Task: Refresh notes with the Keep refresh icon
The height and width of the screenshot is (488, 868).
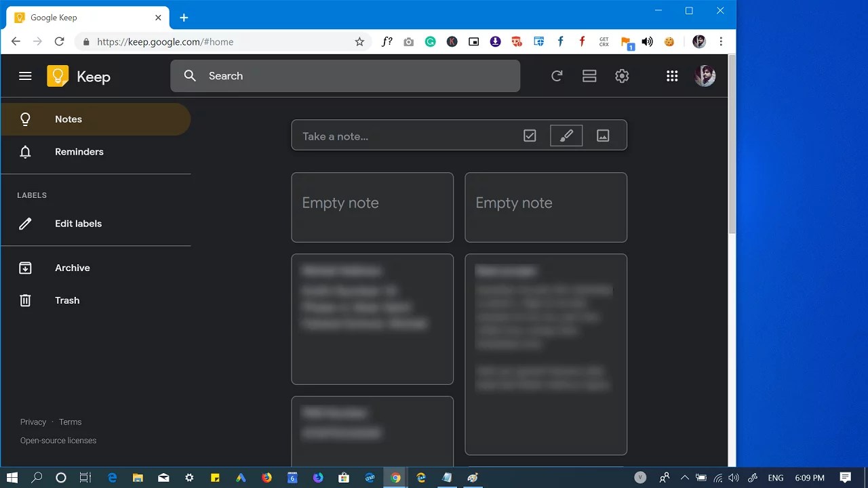Action: [x=557, y=76]
